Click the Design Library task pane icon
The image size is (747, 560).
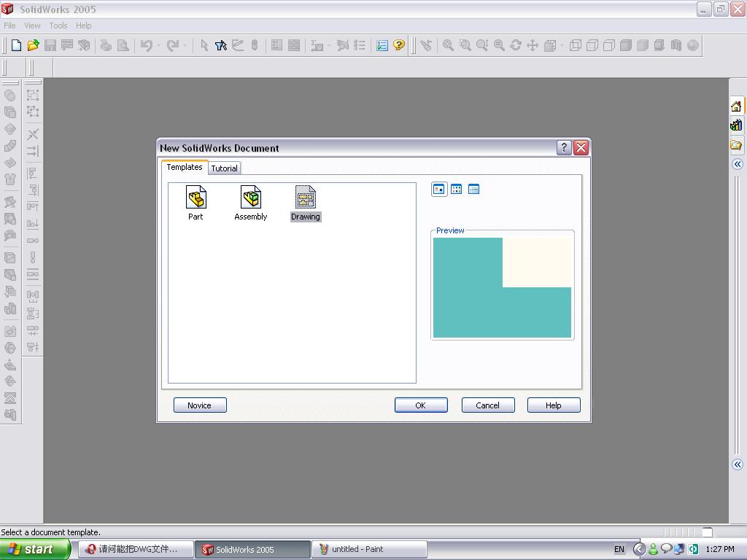click(737, 125)
